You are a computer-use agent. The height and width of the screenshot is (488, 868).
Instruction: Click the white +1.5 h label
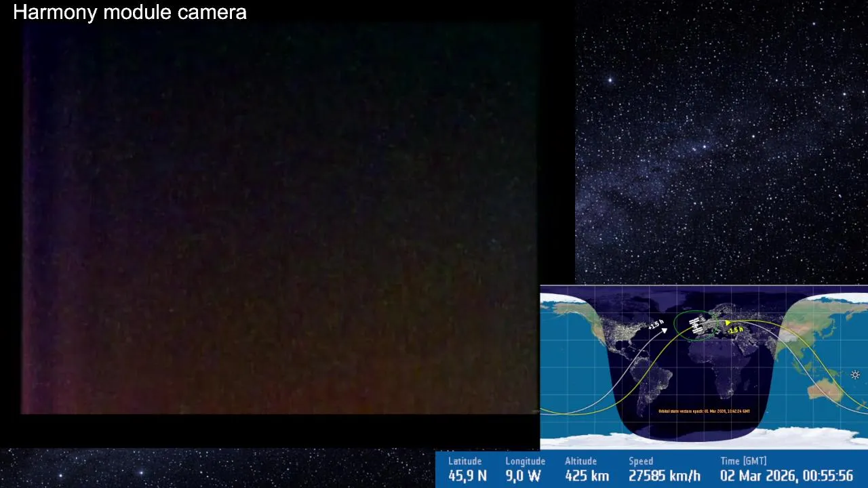(655, 325)
